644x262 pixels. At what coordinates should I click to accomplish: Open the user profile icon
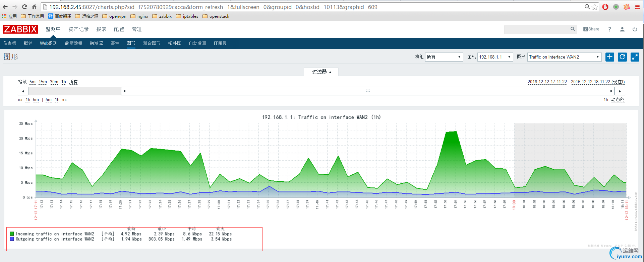622,29
